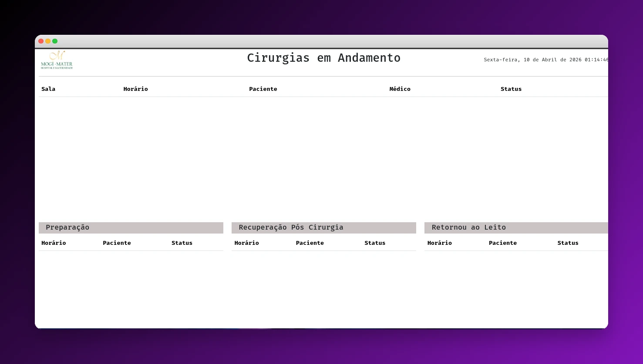Viewport: 643px width, 364px height.
Task: Click the 'Paciente' header in the main surgeries table
Action: [x=263, y=89]
